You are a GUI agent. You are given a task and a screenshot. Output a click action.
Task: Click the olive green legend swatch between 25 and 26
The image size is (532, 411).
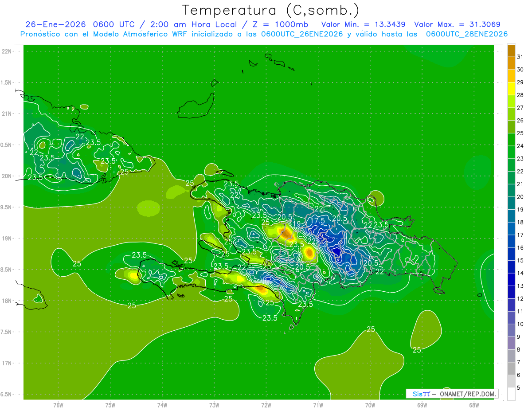pyautogui.click(x=511, y=127)
